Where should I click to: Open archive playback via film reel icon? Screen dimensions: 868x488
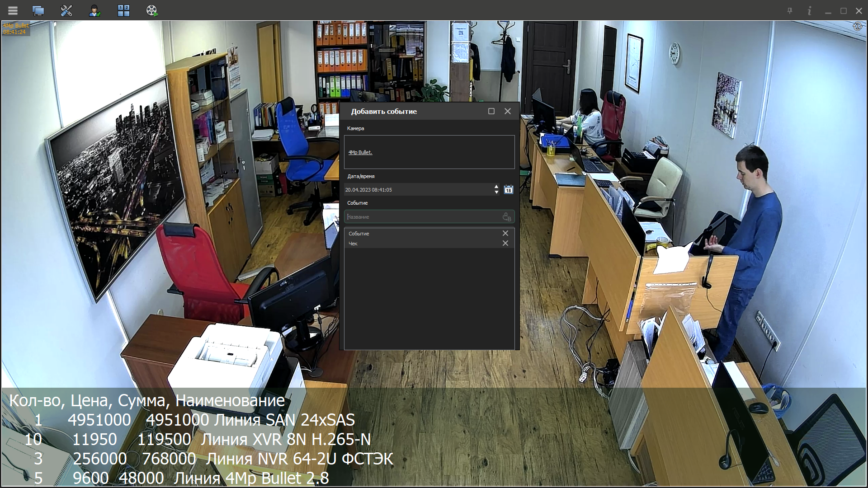[152, 10]
